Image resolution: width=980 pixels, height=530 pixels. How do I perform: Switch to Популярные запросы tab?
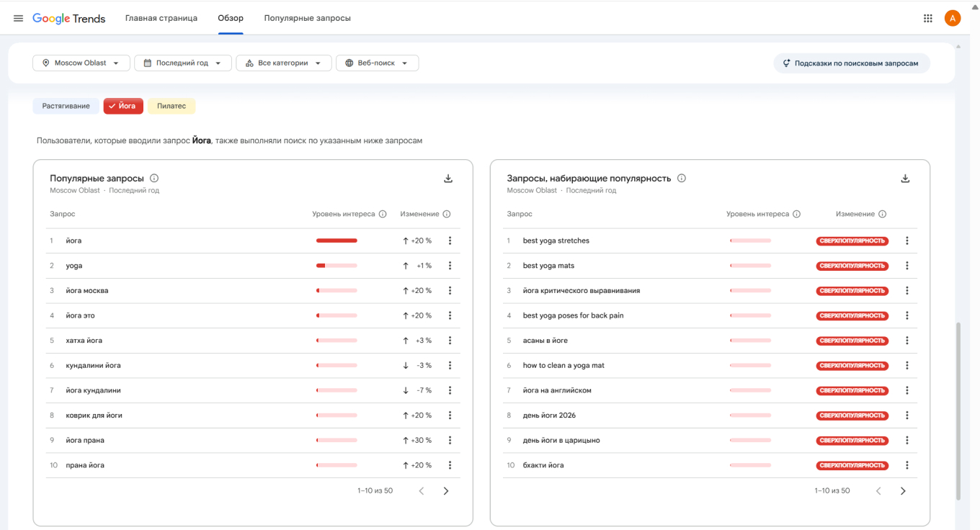tap(308, 18)
